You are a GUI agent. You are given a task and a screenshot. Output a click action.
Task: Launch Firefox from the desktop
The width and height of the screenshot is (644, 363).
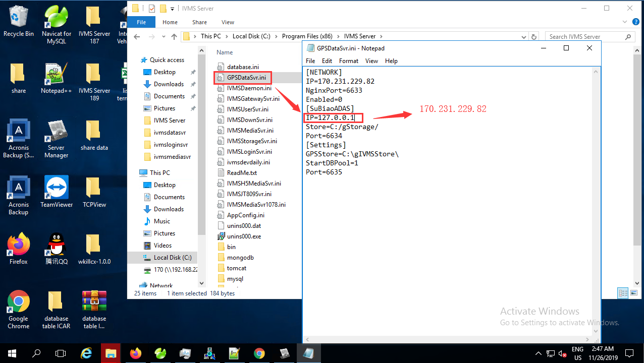point(19,249)
